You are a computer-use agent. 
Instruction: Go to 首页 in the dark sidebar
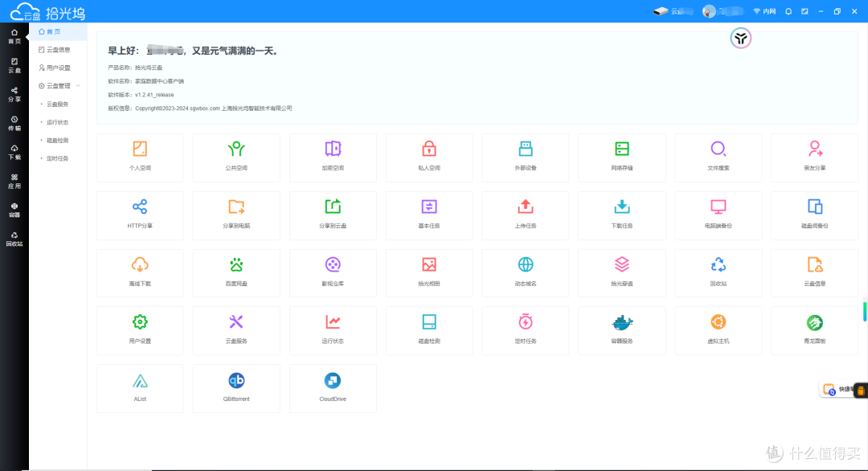click(14, 36)
